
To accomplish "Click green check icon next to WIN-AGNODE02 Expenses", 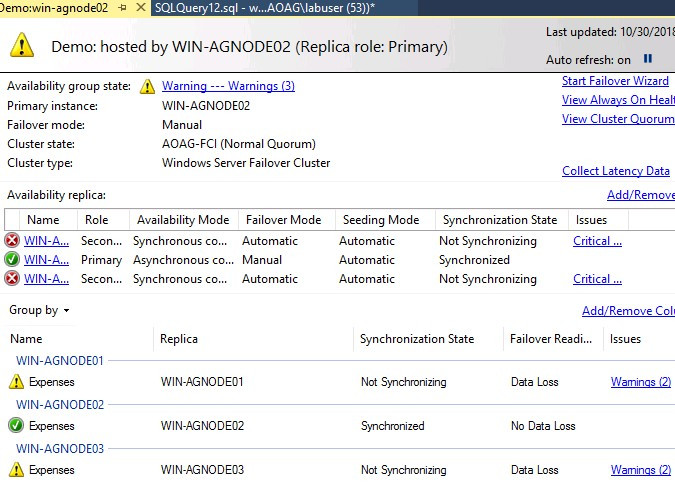I will [16, 426].
